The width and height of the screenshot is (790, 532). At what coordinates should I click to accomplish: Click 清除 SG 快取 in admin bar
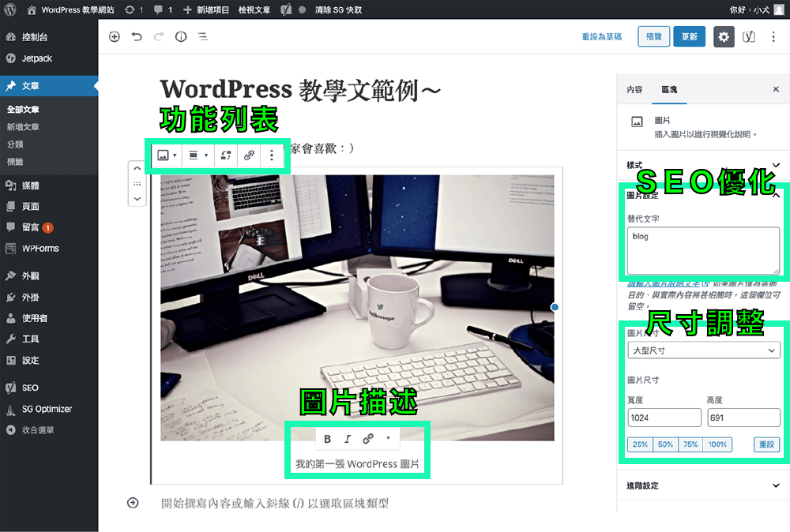tap(338, 9)
